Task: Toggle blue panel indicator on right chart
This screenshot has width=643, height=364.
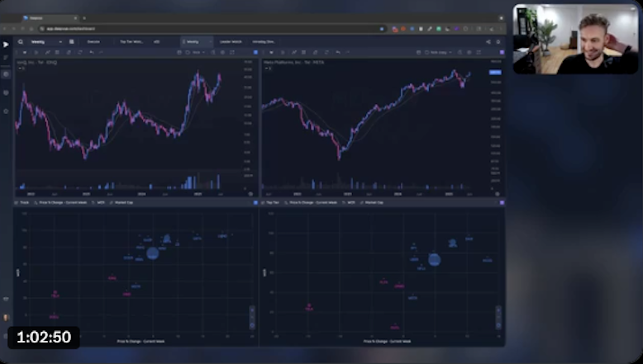Action: coord(501,52)
